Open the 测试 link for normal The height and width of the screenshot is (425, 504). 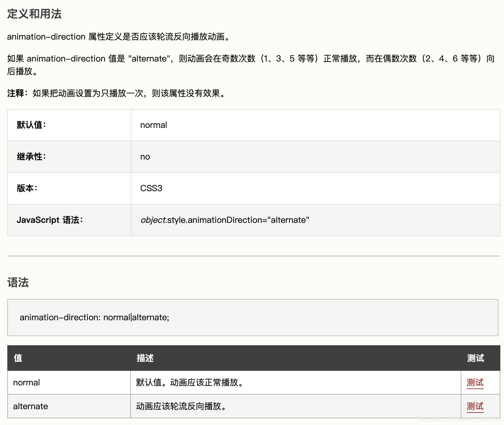pyautogui.click(x=475, y=383)
